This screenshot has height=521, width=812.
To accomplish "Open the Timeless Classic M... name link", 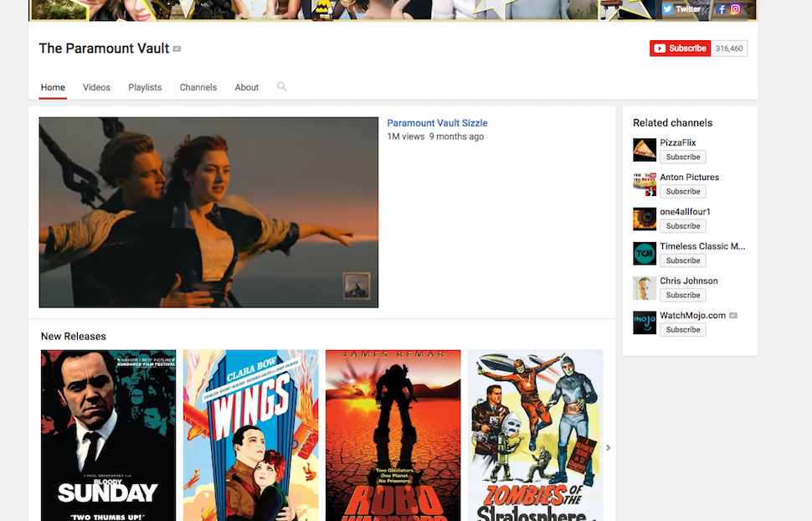I will click(702, 246).
